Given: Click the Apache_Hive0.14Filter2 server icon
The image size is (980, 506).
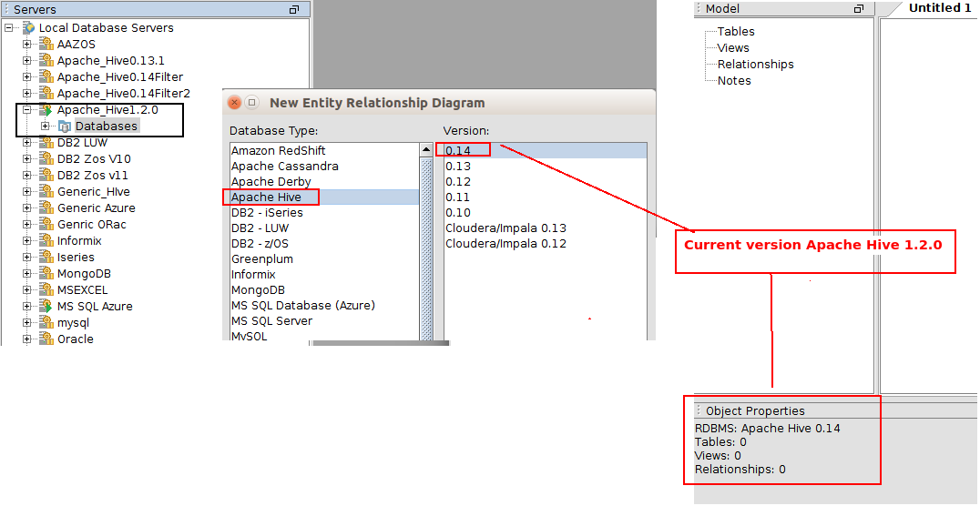Looking at the screenshot, I should coord(46,93).
